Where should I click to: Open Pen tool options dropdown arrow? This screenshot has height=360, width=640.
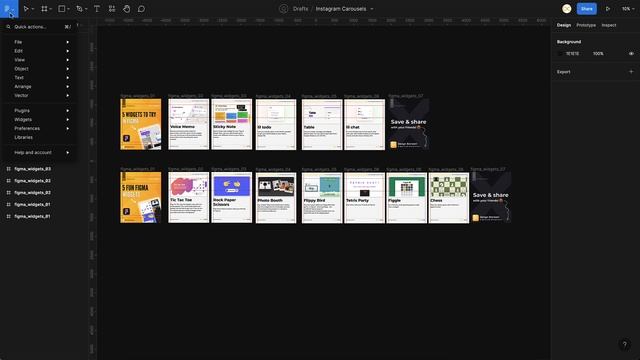point(86,9)
